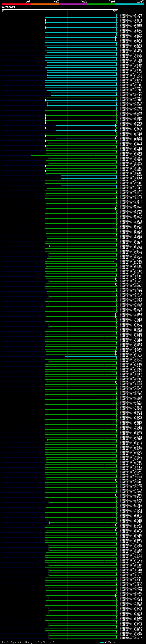Choose entry UniRef100_Q0PKR4

click(131, 108)
